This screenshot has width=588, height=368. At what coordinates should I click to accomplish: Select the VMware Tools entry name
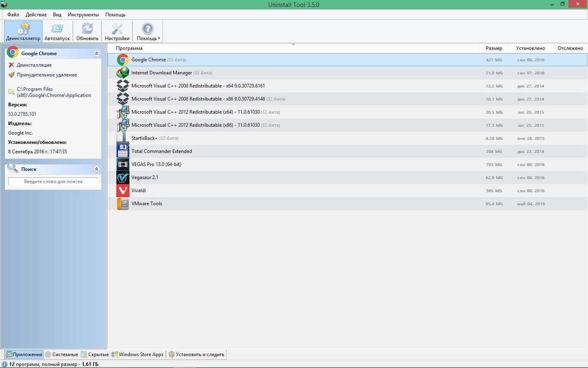click(x=147, y=204)
